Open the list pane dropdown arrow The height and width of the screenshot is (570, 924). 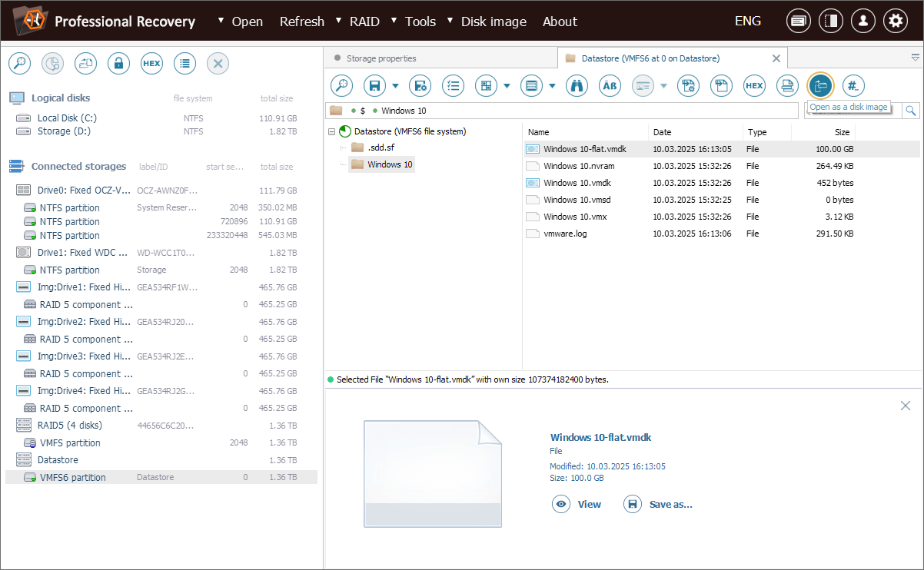552,86
